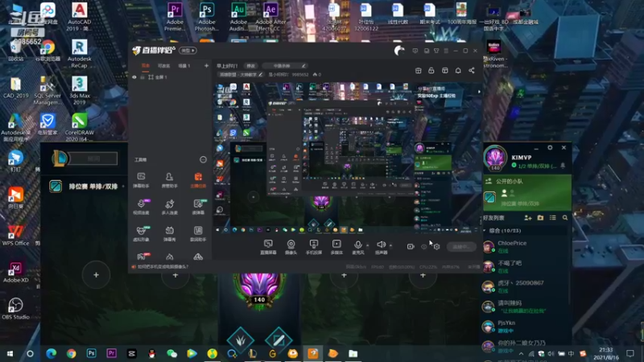Image resolution: width=644 pixels, height=362 pixels.
Task: Add a 手机投屏 phone casting source
Action: pos(314,247)
